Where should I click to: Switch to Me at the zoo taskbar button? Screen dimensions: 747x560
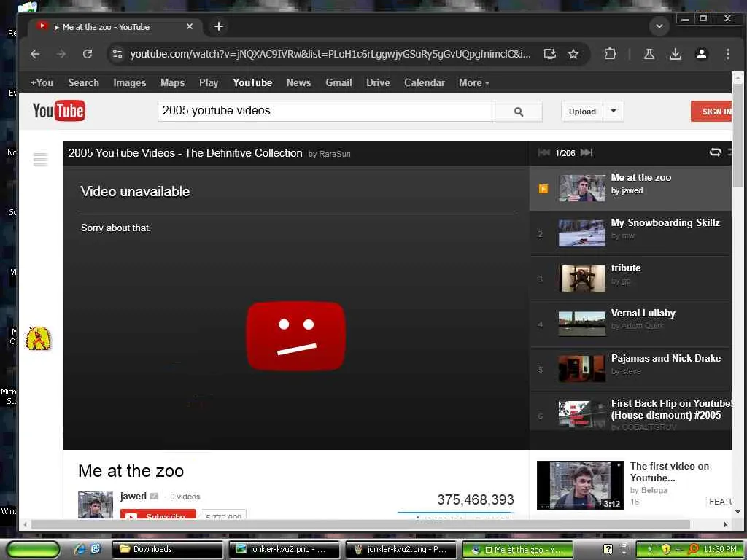tap(519, 549)
